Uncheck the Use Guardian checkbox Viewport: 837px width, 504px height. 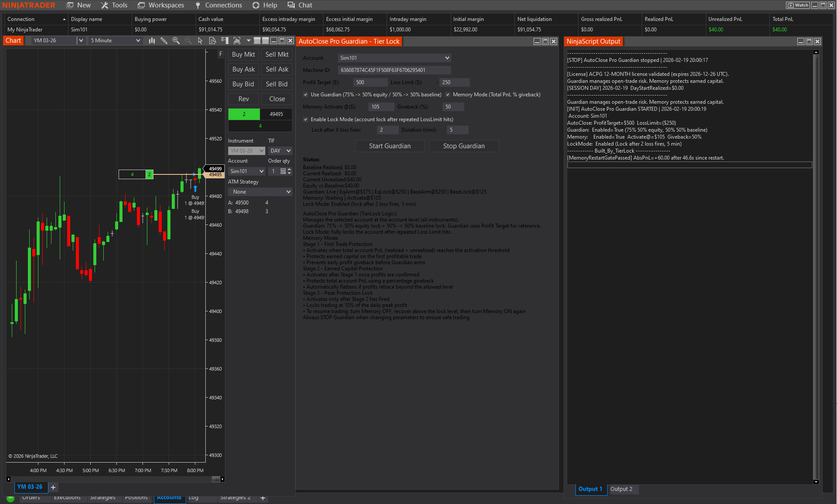(x=306, y=95)
